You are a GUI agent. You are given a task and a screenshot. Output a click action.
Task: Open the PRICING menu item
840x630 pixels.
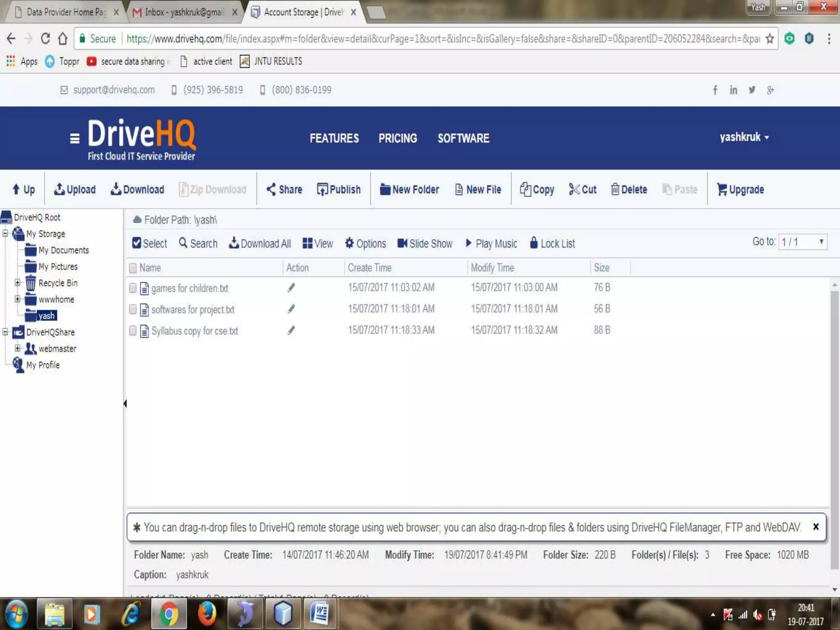click(x=397, y=138)
